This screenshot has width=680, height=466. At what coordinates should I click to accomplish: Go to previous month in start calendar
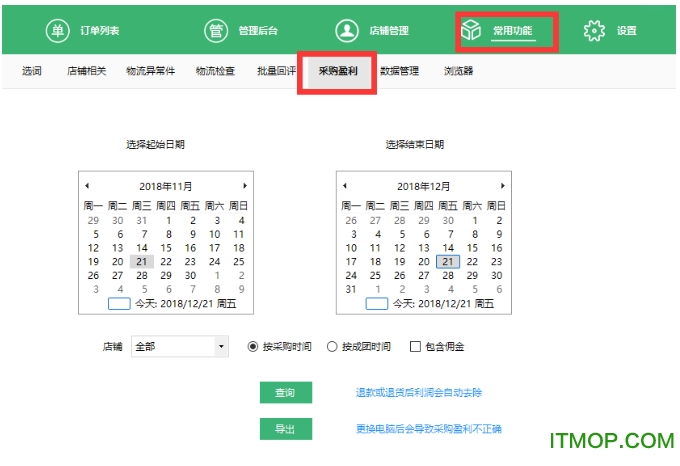[87, 186]
